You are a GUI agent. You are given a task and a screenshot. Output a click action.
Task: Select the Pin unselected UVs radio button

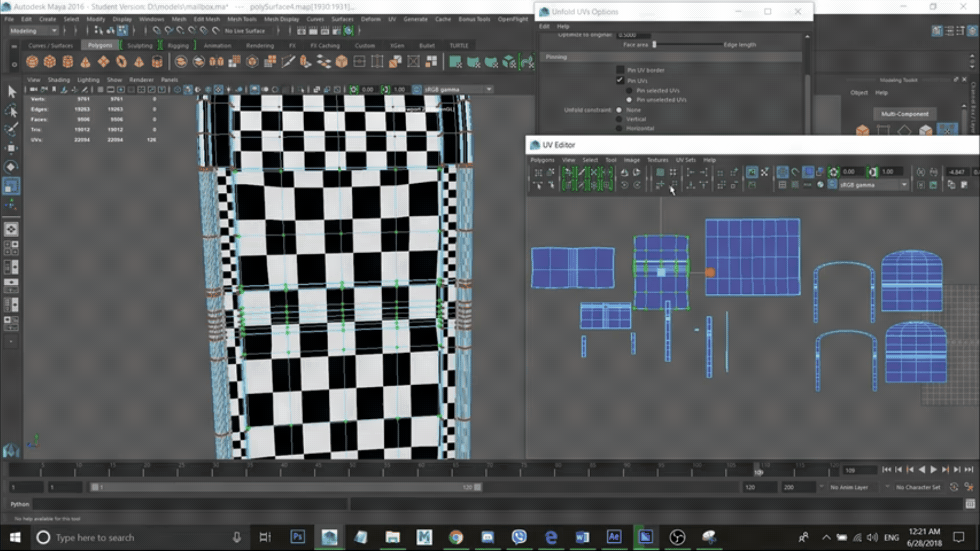click(629, 100)
